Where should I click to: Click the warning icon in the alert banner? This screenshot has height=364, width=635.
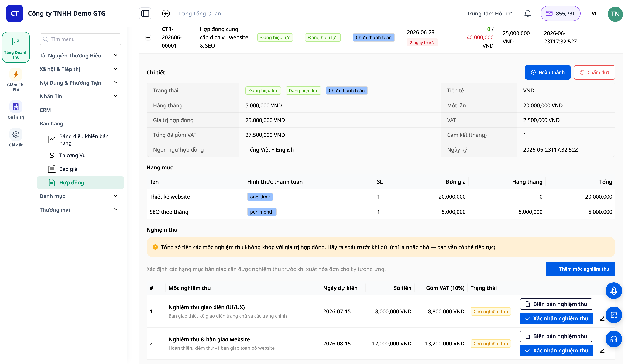click(x=155, y=247)
